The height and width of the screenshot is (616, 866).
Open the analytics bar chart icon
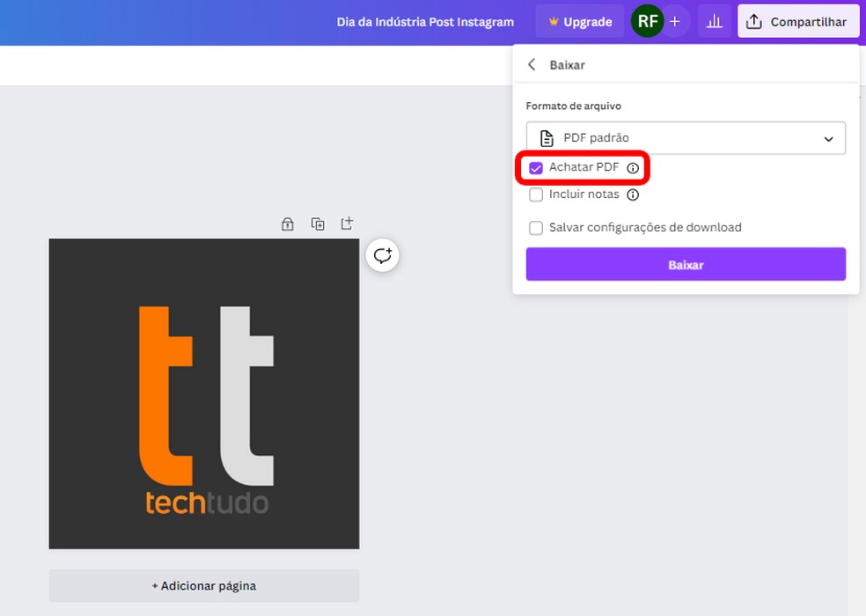click(715, 21)
